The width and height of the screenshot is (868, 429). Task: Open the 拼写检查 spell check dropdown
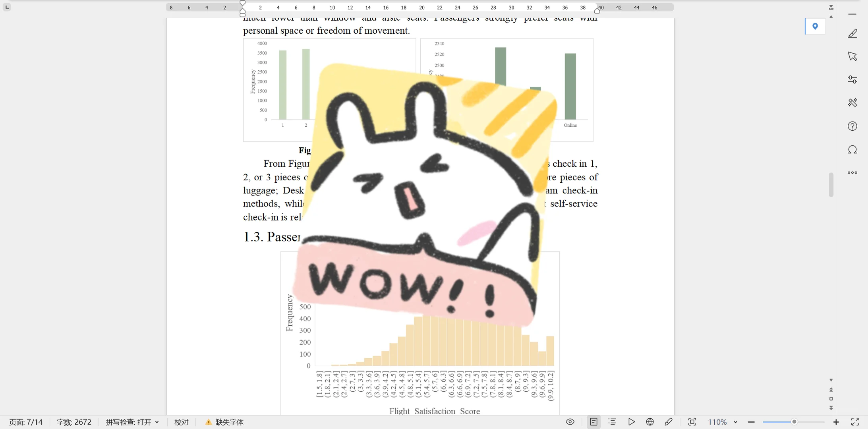point(133,422)
